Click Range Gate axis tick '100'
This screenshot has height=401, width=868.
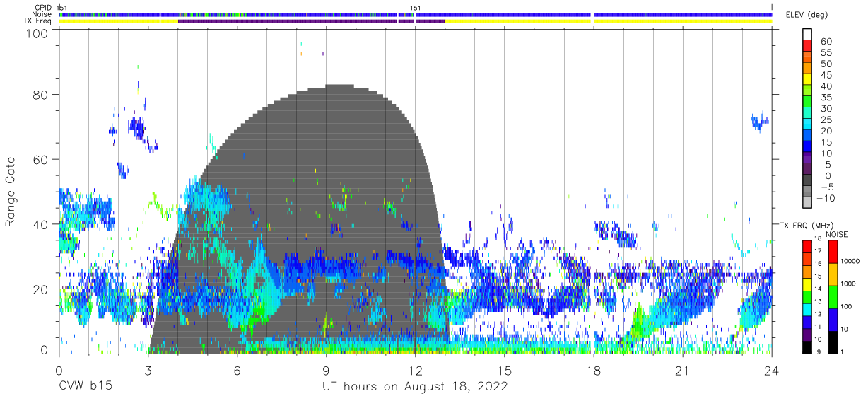click(37, 33)
